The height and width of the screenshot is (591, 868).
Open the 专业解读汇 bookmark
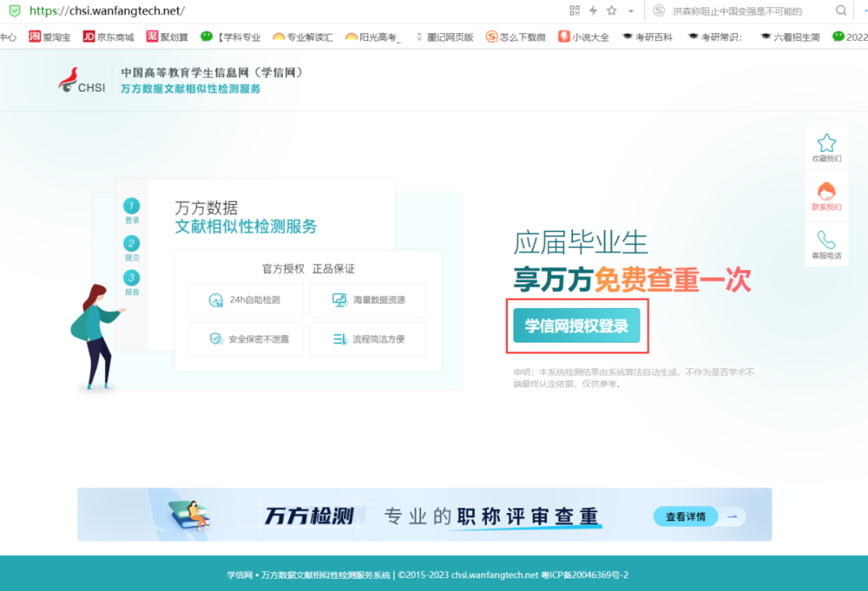tap(303, 37)
